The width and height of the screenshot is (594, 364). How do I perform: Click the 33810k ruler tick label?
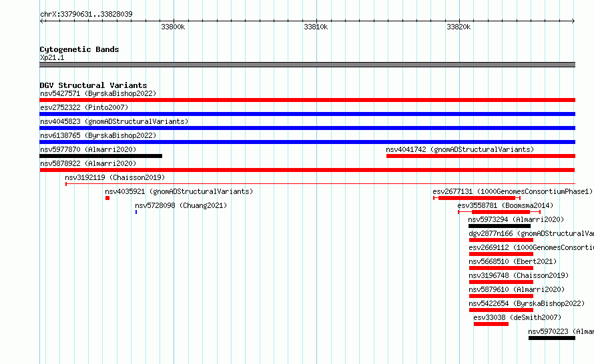coord(316,27)
